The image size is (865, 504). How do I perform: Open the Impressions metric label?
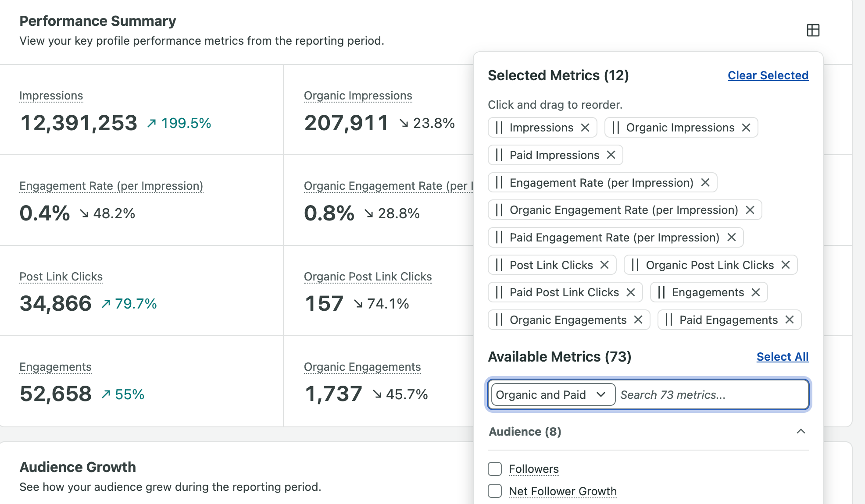51,96
